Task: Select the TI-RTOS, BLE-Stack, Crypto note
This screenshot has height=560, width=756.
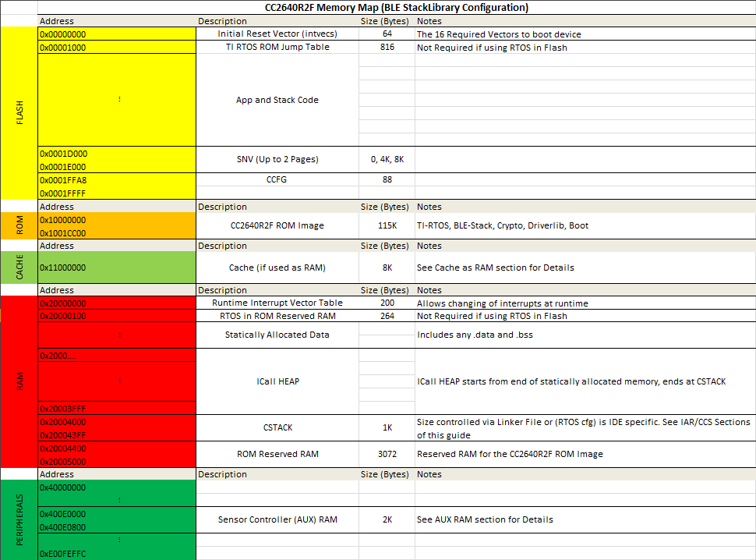Action: (x=585, y=225)
